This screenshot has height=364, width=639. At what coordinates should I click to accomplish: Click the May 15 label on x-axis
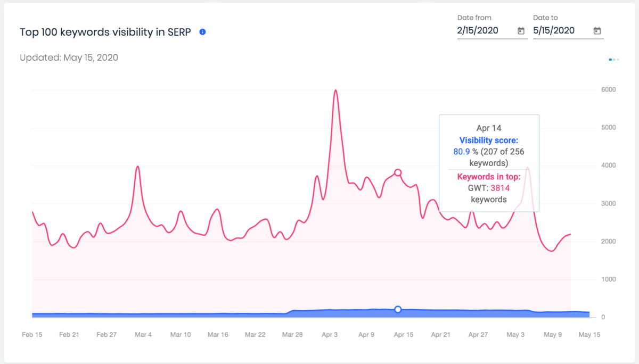[x=589, y=335]
